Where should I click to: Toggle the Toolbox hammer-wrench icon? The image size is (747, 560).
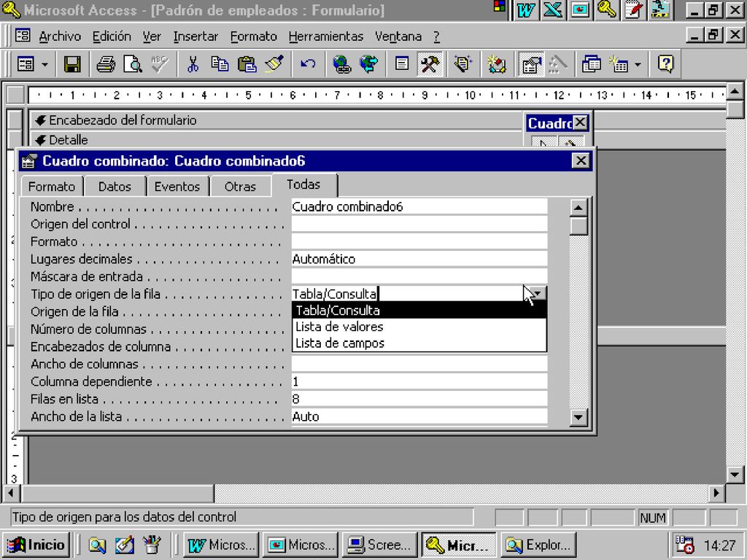click(430, 64)
